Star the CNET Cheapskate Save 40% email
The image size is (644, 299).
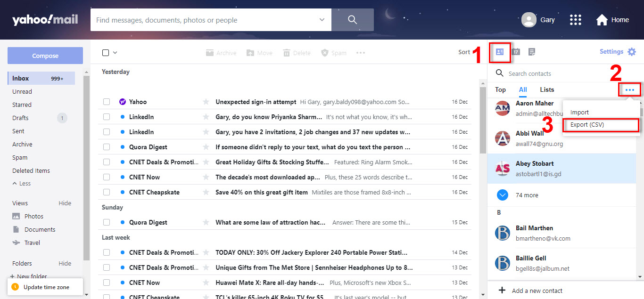(x=206, y=192)
